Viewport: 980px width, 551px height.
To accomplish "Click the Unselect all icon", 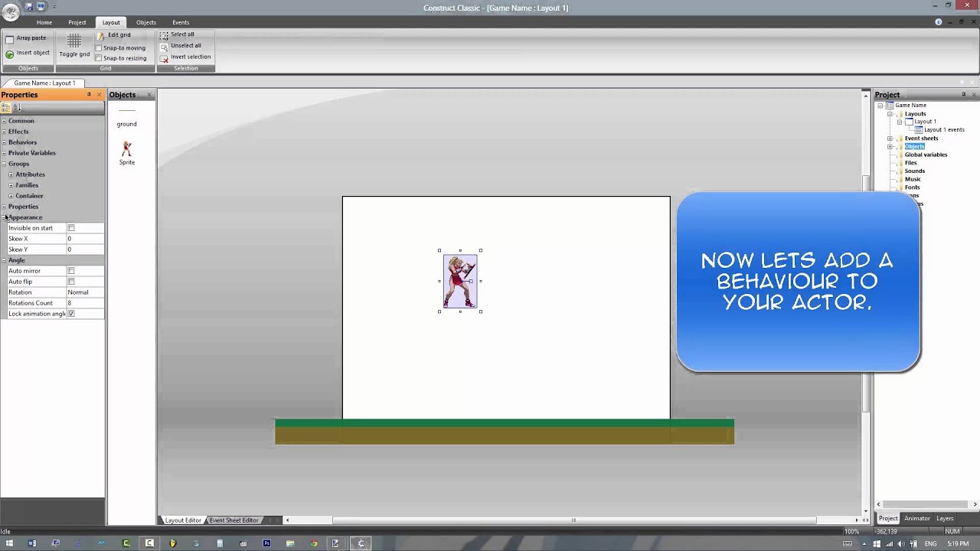I will tap(164, 46).
